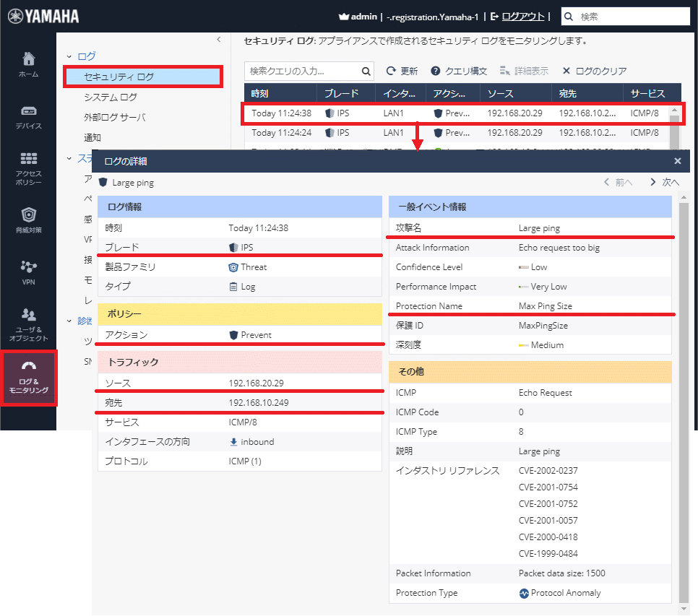Screen dimensions: 698x616
Task: Click the ログアウト link
Action: [x=522, y=16]
